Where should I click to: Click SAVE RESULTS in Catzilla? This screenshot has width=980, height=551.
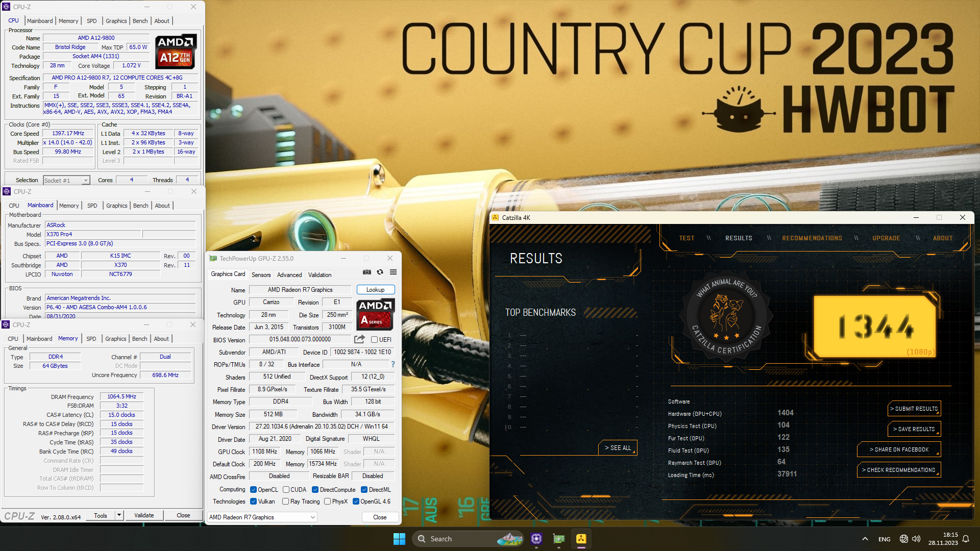click(914, 429)
